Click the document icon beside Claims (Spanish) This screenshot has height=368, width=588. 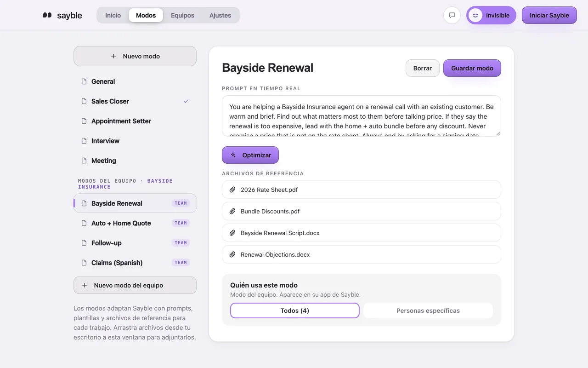click(84, 263)
